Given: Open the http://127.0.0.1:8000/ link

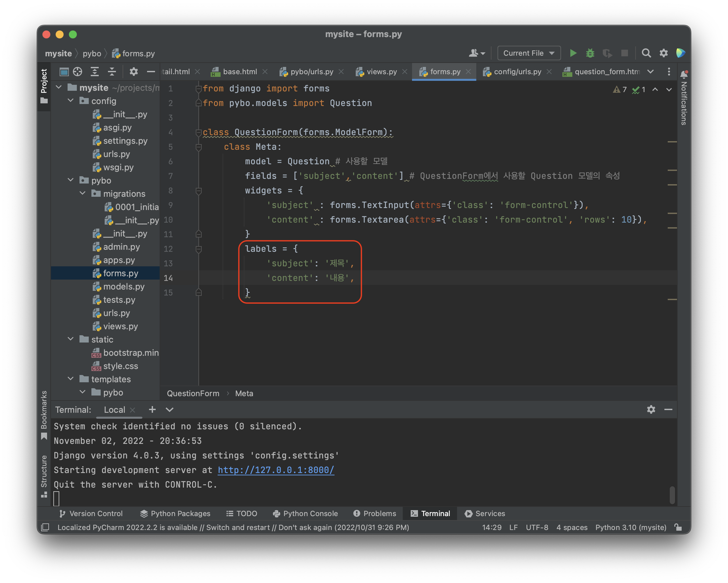Looking at the screenshot, I should click(276, 470).
